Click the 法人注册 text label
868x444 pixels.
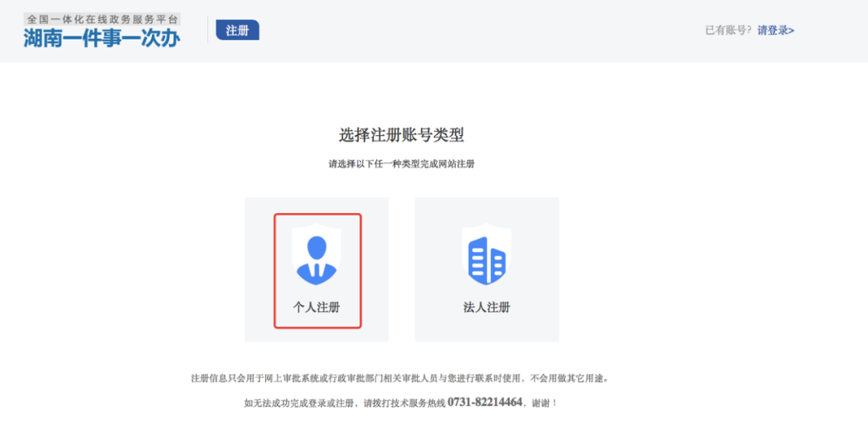click(x=486, y=307)
